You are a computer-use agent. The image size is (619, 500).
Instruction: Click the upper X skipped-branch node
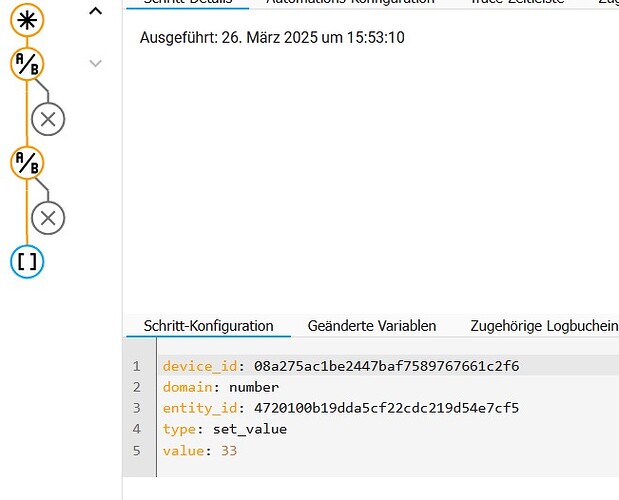coord(48,119)
